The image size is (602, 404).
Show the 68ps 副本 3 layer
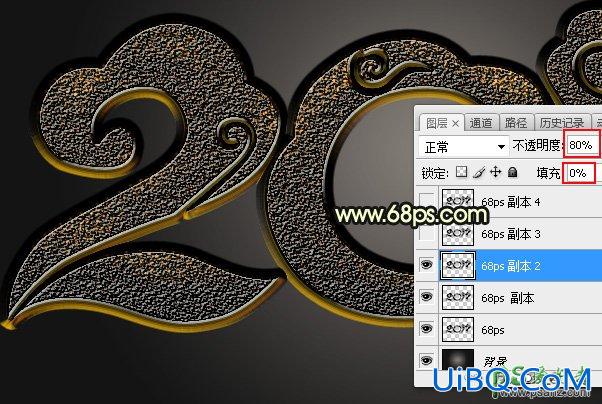click(427, 233)
